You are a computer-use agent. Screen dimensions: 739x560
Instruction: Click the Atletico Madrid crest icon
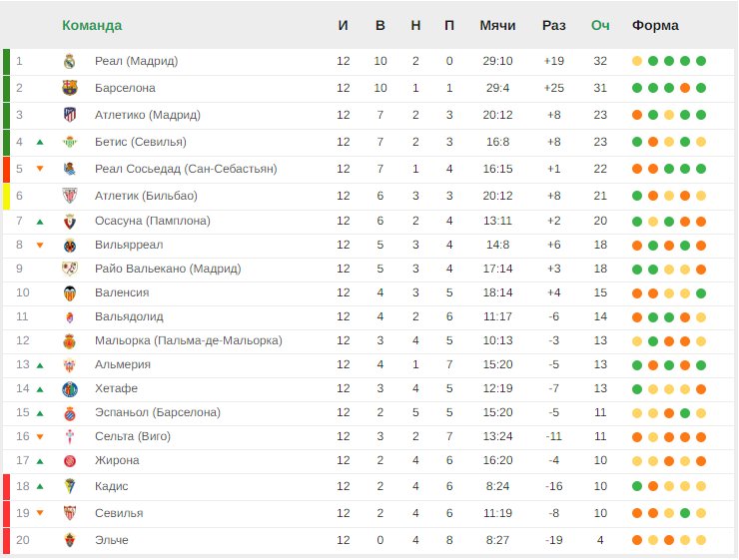pyautogui.click(x=70, y=115)
